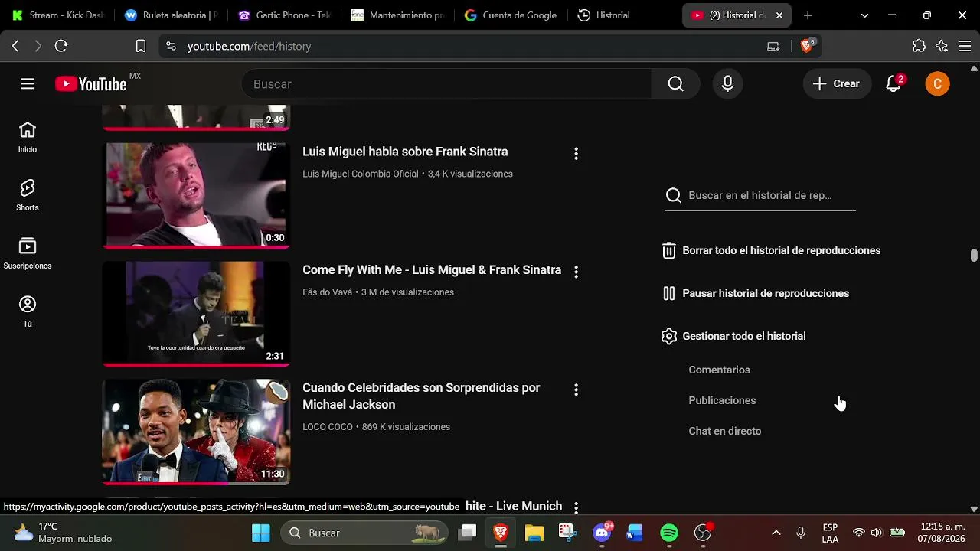Open the title Come Fly With Me - Luis Miguel & Frank Sinatra
The image size is (980, 551).
(x=432, y=270)
